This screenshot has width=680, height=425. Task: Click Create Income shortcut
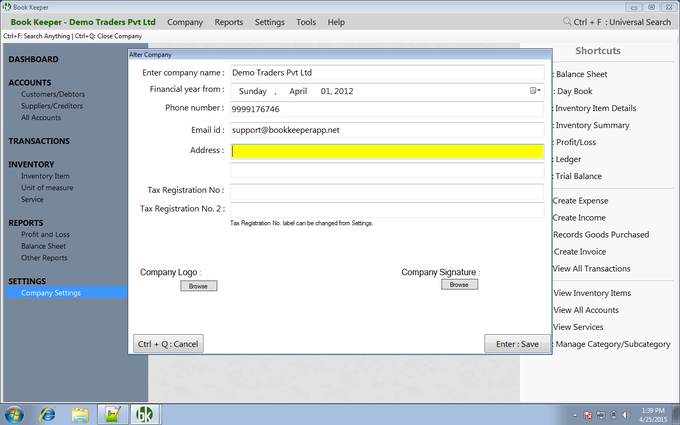[x=579, y=218]
